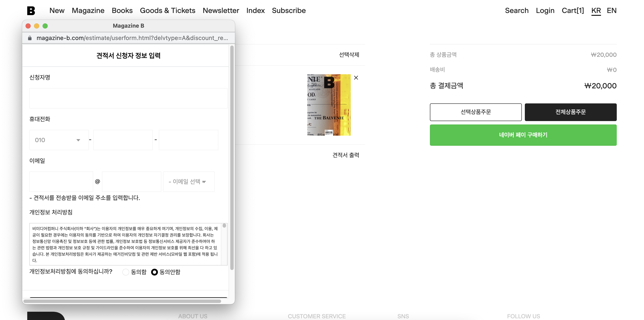Click the yellow minimize window button
Image resolution: width=644 pixels, height=320 pixels.
tap(37, 26)
